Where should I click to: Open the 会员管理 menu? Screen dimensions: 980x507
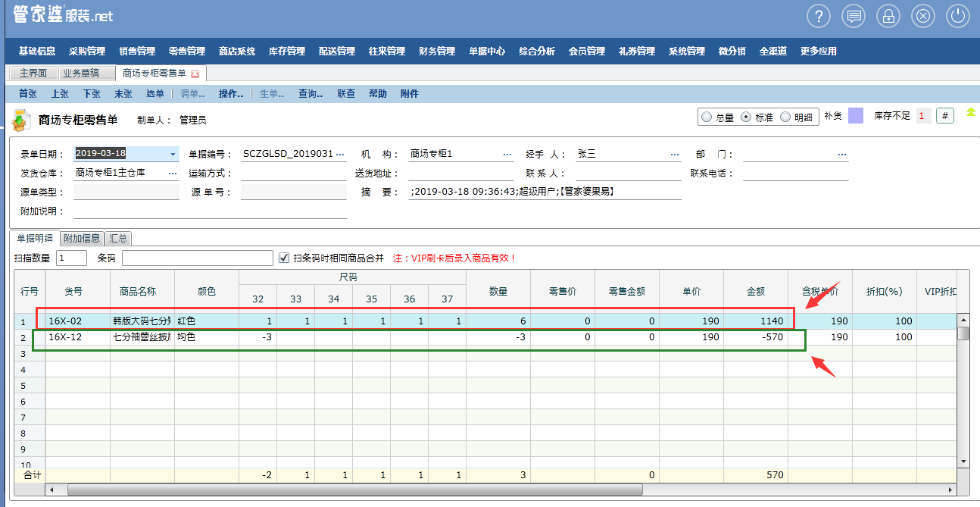coord(587,52)
